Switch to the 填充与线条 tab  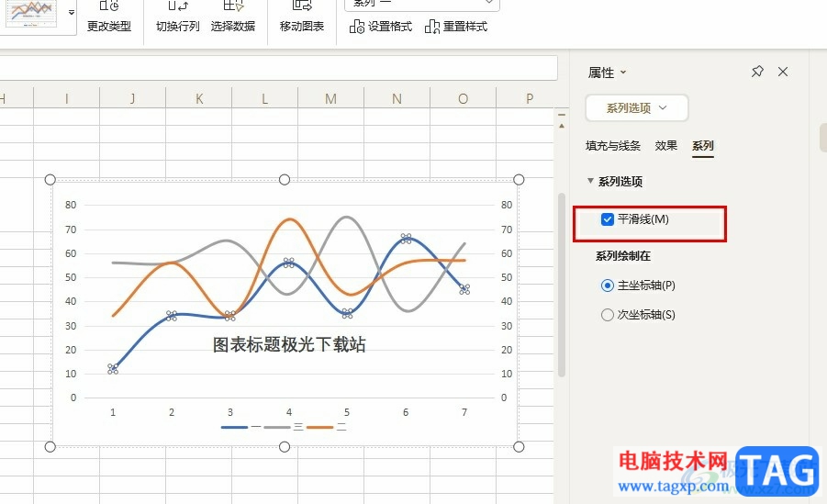coord(613,146)
